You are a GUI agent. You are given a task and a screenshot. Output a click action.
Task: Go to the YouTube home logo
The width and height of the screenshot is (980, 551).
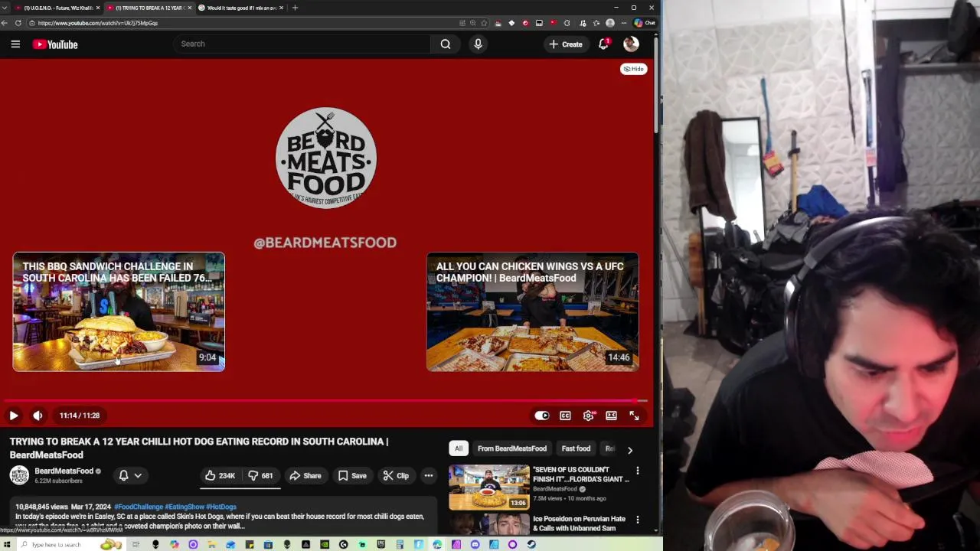[x=55, y=44]
